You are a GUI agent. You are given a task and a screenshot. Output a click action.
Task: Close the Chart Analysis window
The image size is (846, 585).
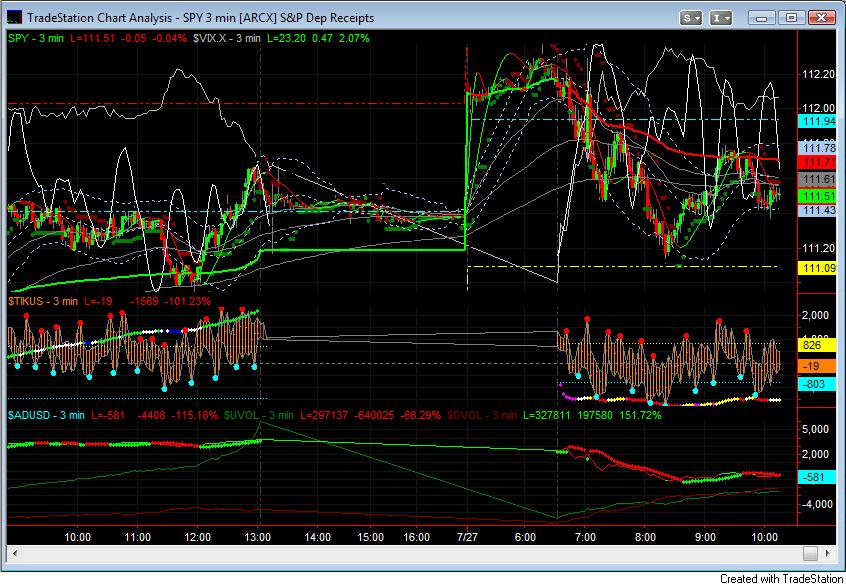(x=821, y=18)
